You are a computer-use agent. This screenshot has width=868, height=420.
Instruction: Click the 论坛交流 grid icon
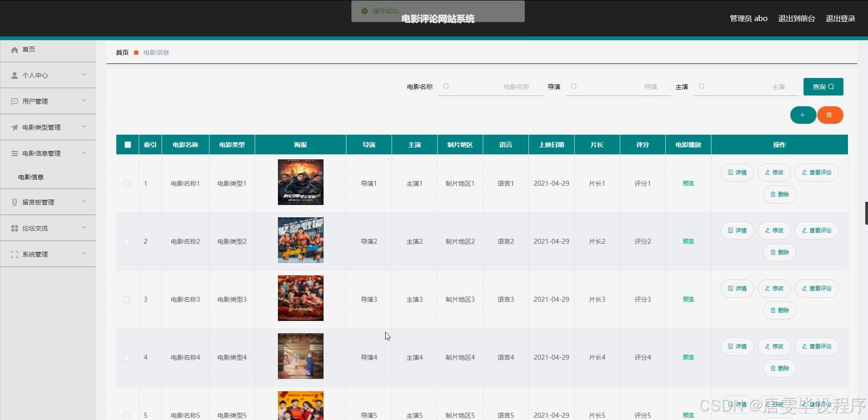click(15, 228)
